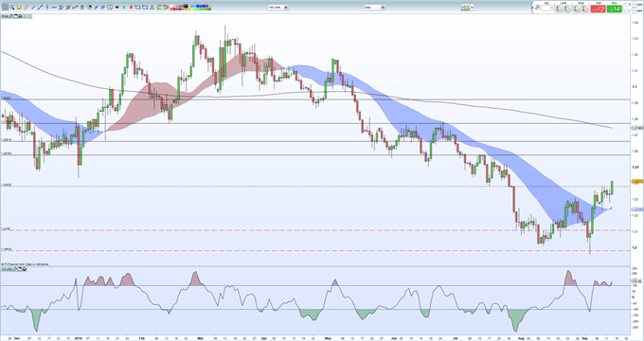Open the Daily timeframe dropdown

point(374,8)
